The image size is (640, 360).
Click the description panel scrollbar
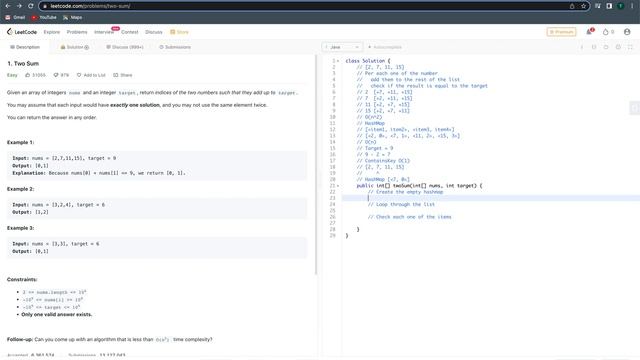(316, 165)
